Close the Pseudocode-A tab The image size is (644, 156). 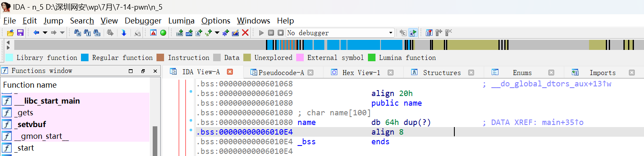coord(310,73)
